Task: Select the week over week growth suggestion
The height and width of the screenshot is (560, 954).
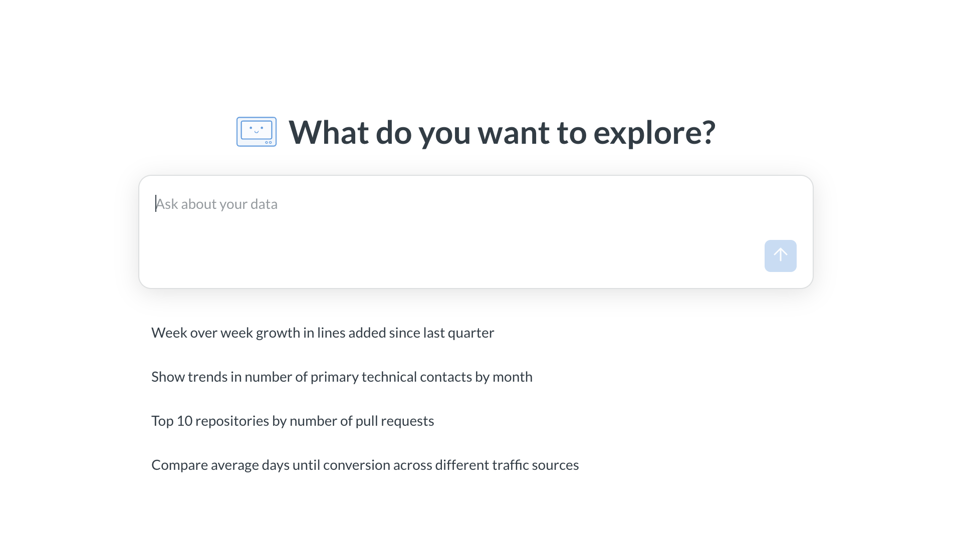Action: pos(323,333)
